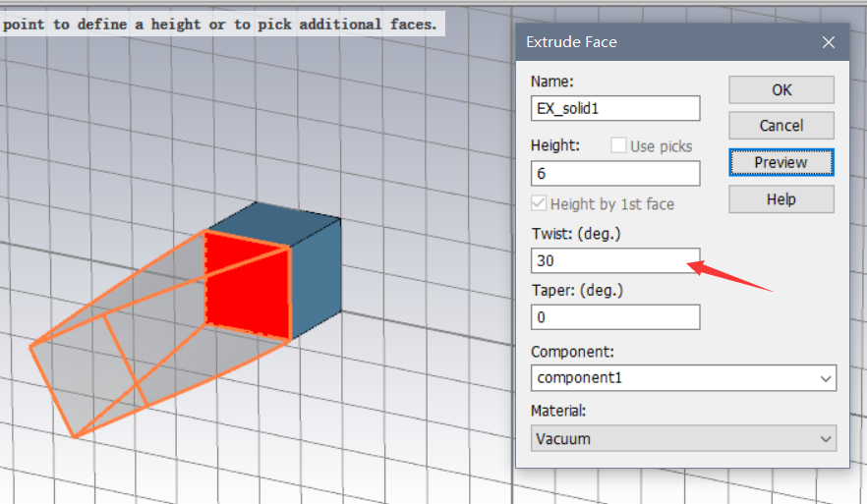Screen dimensions: 867x504
Task: Select the red picked face of the cube
Action: pyautogui.click(x=247, y=285)
